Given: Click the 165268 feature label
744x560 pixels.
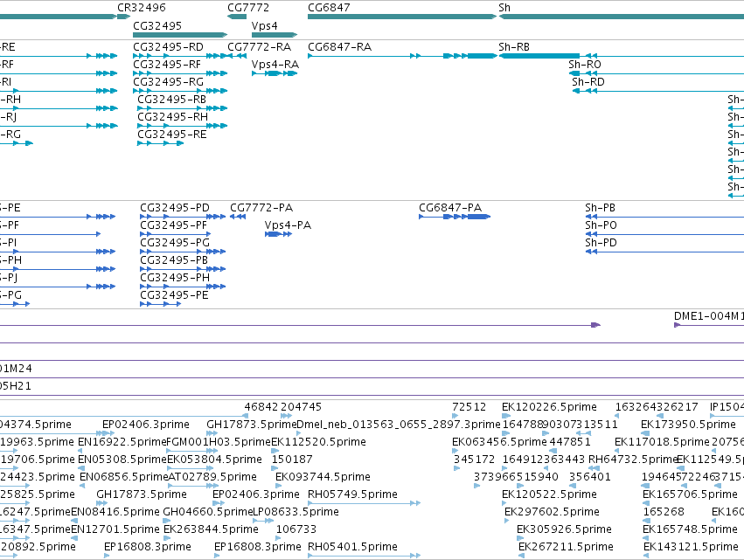Looking at the screenshot, I should (x=664, y=512).
